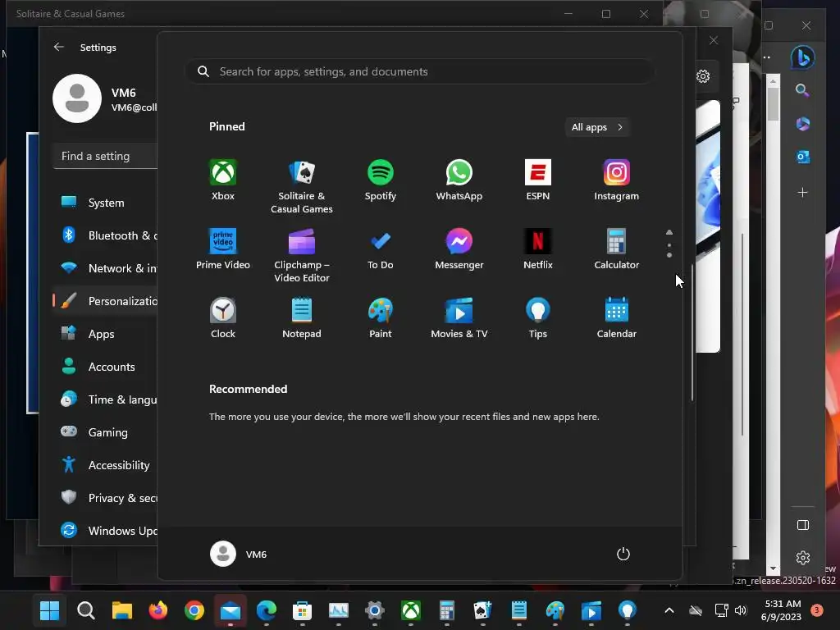Open Bing chat icon in Edge sidebar
This screenshot has height=630, width=840.
coord(802,57)
